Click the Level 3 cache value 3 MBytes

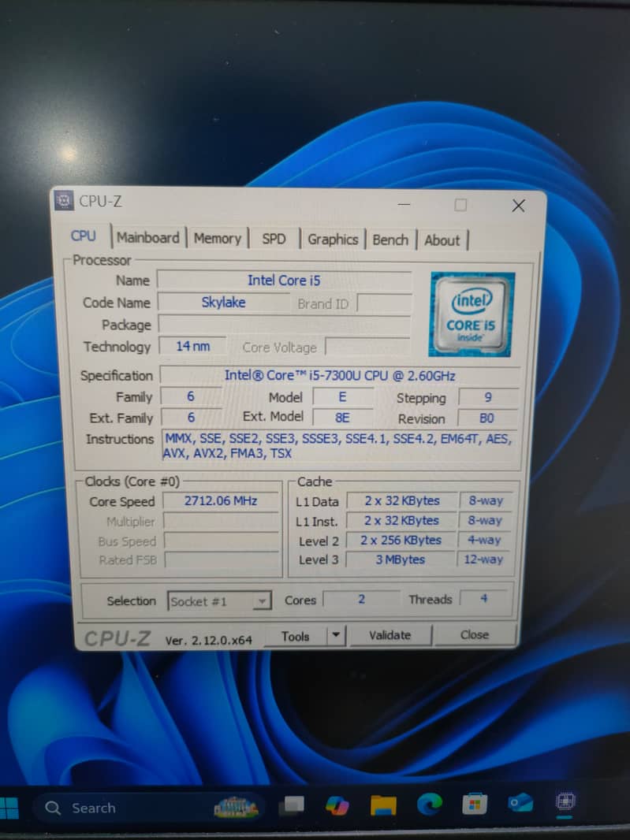[401, 559]
